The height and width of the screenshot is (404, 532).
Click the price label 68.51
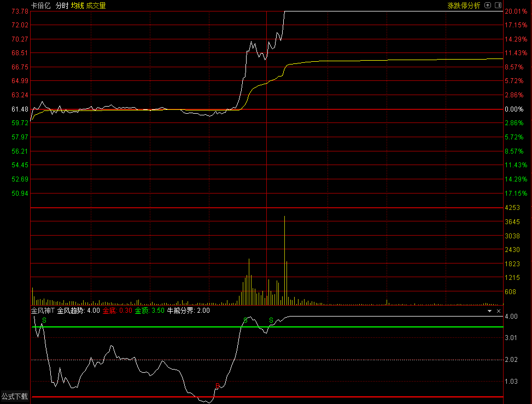coord(20,52)
